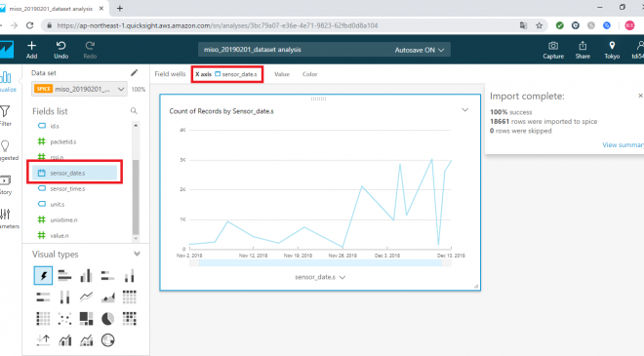This screenshot has width=644, height=356.
Task: Expand the SPICE miso_20190201 data set dropdown
Action: coord(79,89)
